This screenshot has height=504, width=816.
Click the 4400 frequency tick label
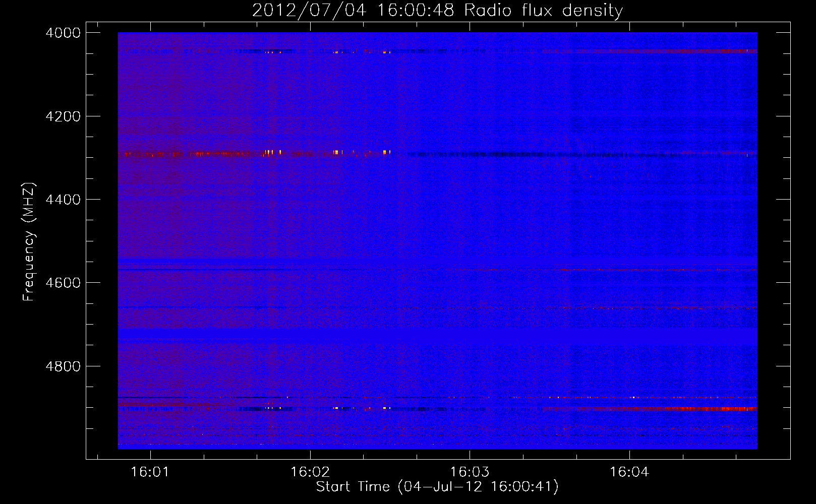click(x=63, y=200)
